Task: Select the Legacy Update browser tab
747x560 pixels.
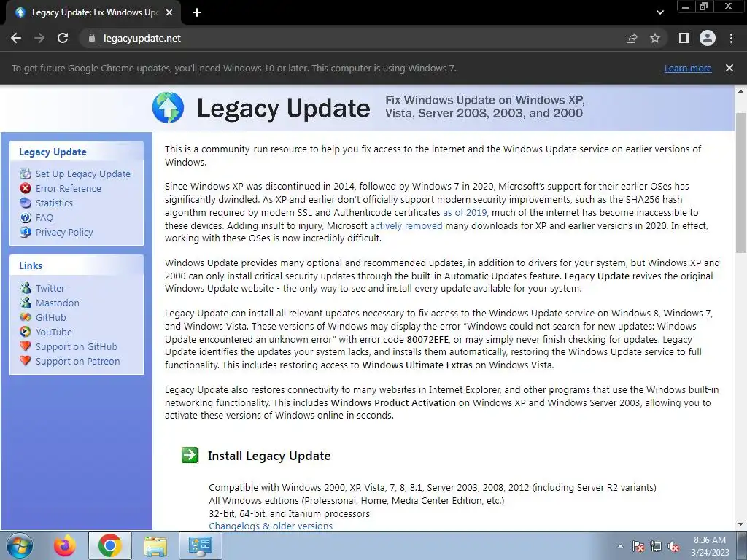Action: pyautogui.click(x=93, y=13)
